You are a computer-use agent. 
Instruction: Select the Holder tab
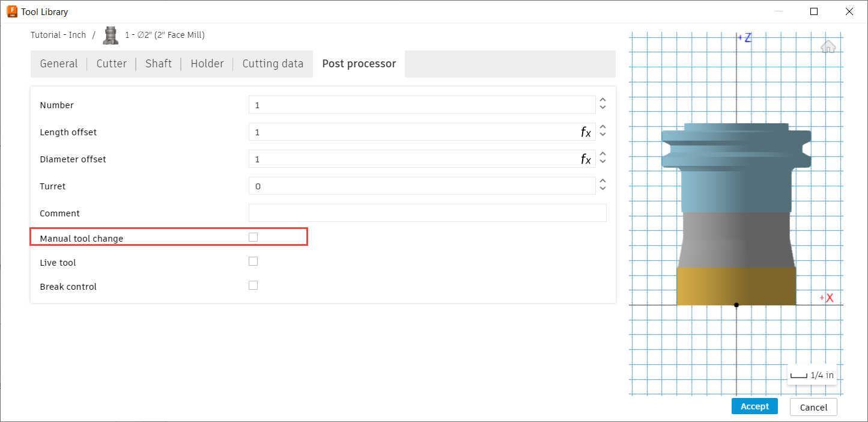[207, 63]
